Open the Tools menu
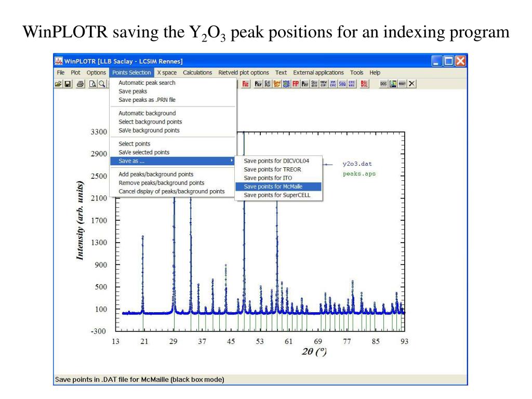This screenshot has width=532, height=399. click(356, 73)
